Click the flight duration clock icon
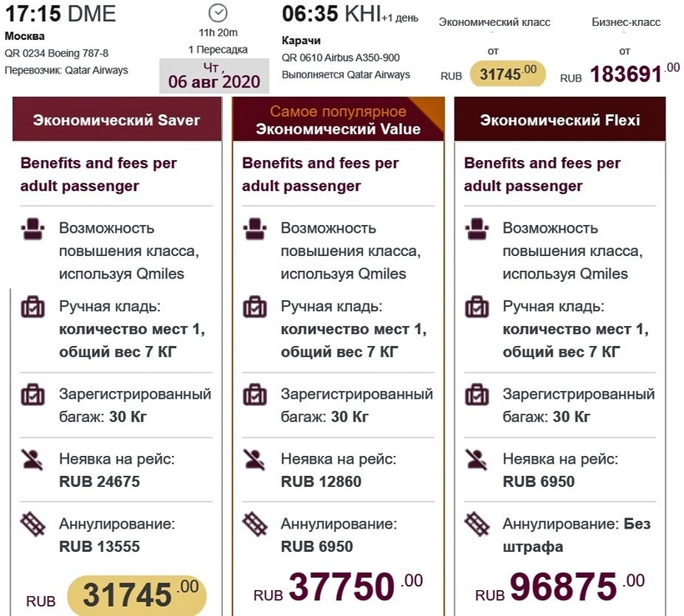 pos(217,13)
